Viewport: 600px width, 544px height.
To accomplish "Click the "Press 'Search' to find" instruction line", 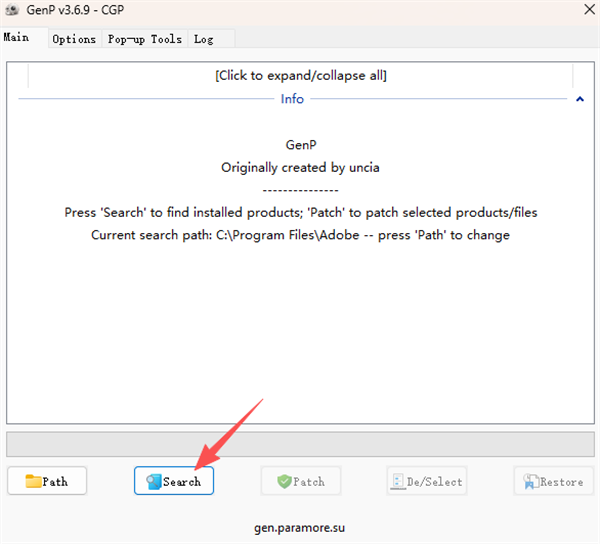I will [x=301, y=212].
